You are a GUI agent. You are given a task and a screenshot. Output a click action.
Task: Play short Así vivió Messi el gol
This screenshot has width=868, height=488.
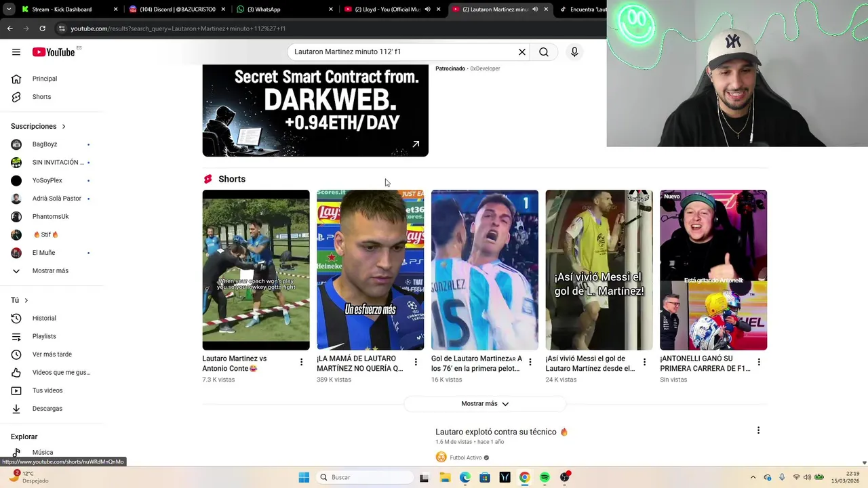pyautogui.click(x=599, y=270)
